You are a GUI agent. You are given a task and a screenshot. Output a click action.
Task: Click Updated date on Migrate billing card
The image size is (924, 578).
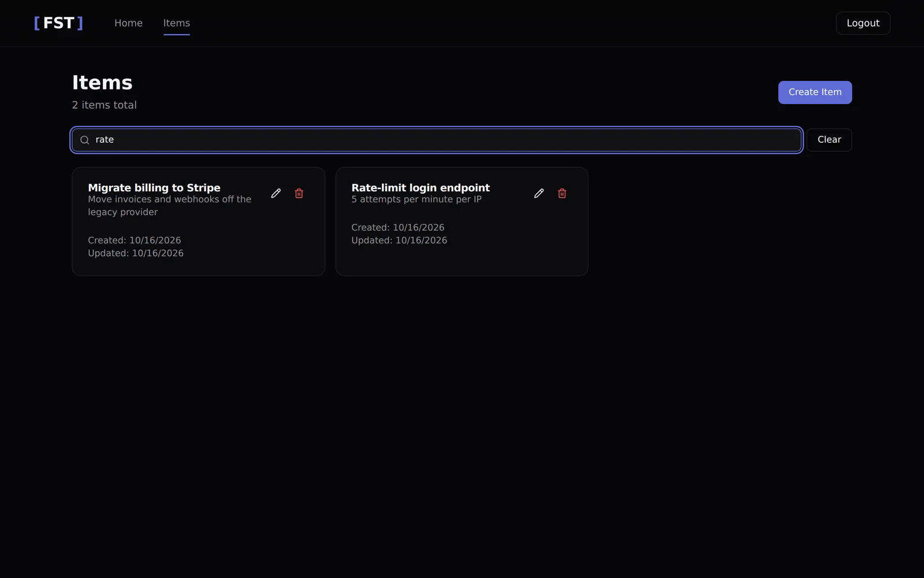(x=136, y=253)
